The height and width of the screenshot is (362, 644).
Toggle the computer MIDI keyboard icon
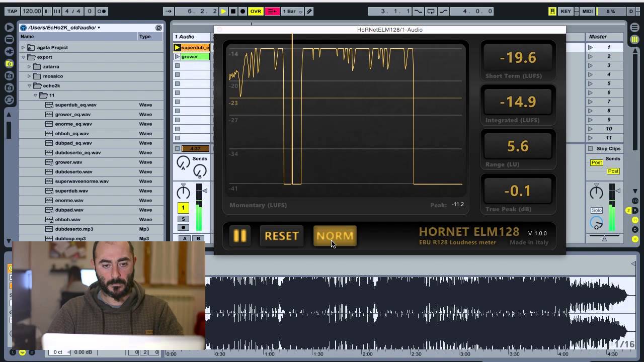[x=552, y=11]
